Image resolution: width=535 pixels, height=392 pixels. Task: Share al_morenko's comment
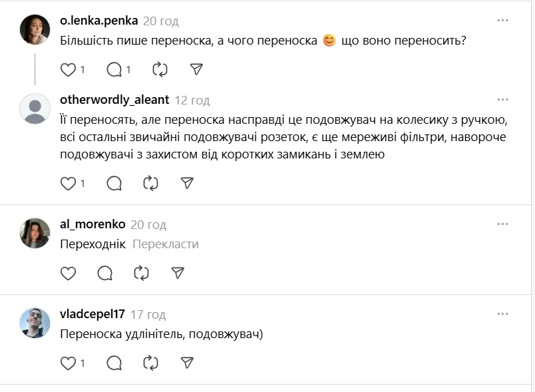tap(178, 273)
